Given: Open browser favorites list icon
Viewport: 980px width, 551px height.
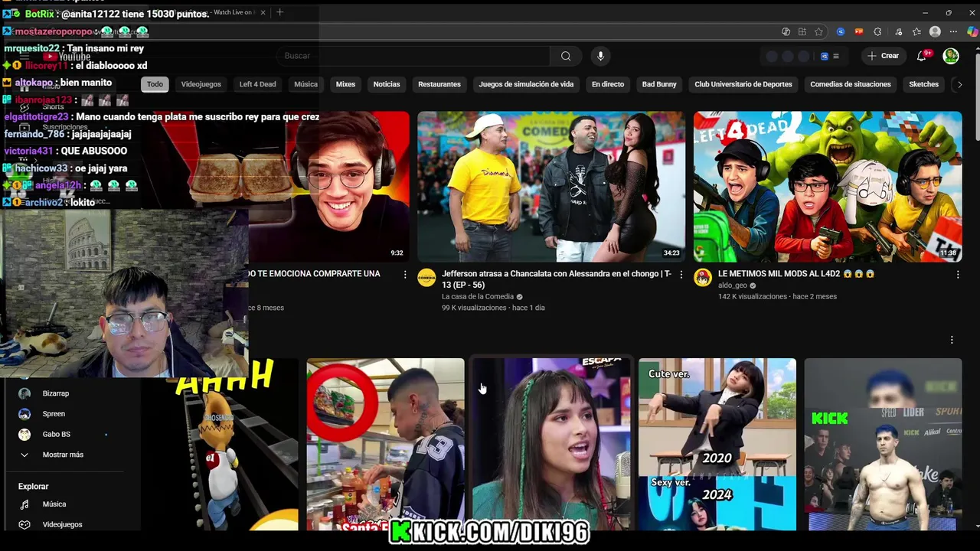Looking at the screenshot, I should (916, 31).
